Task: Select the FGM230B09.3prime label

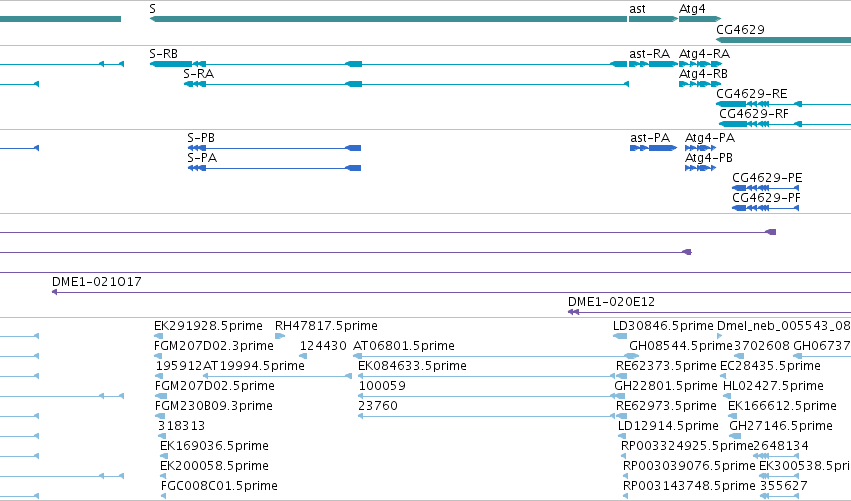Action: (x=213, y=406)
